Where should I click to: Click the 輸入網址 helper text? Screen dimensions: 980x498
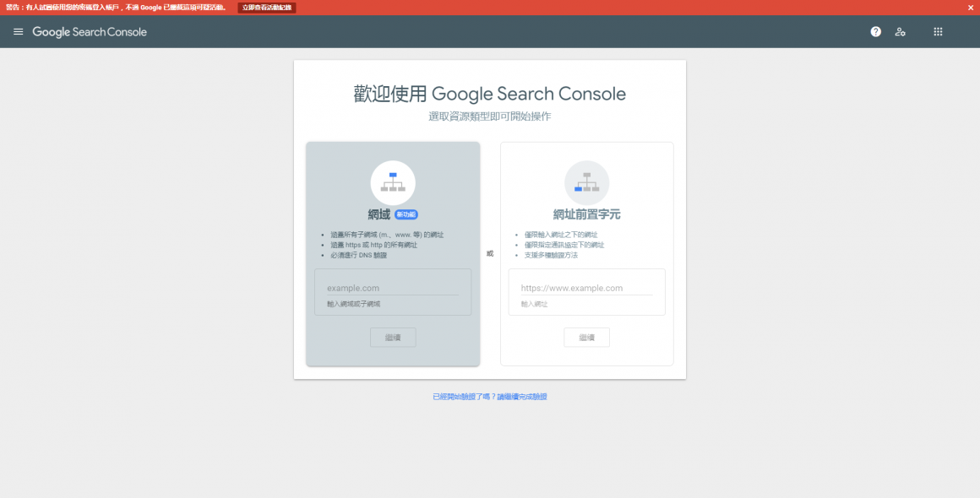click(535, 304)
